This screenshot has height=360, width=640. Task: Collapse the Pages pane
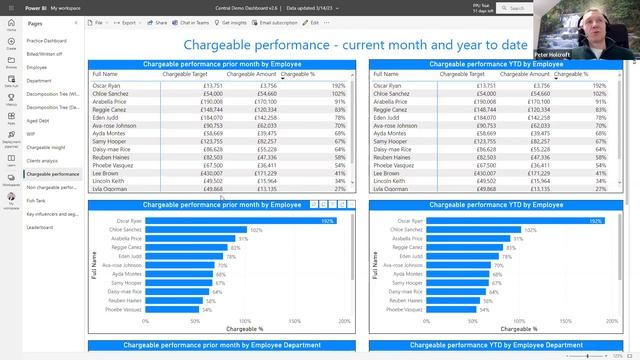76,23
